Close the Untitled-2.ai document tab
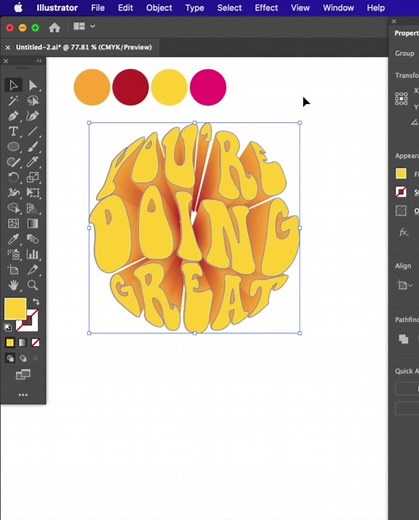This screenshot has width=419, height=520. [8, 48]
